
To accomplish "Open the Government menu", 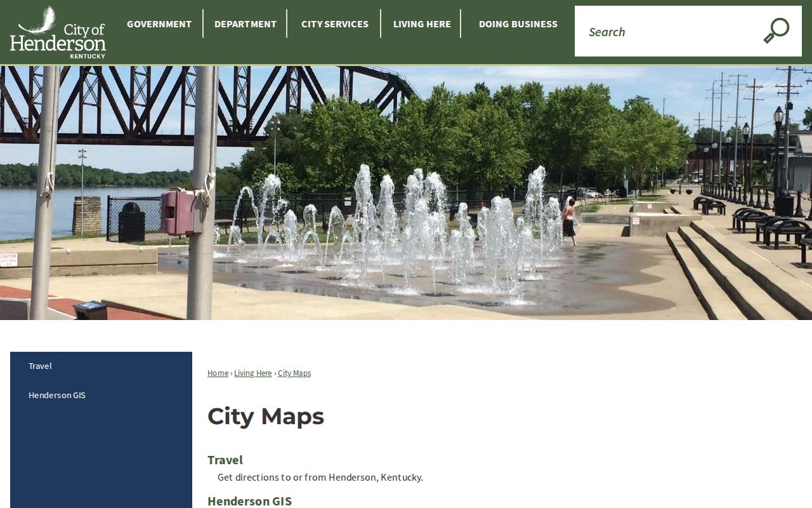I will (159, 23).
